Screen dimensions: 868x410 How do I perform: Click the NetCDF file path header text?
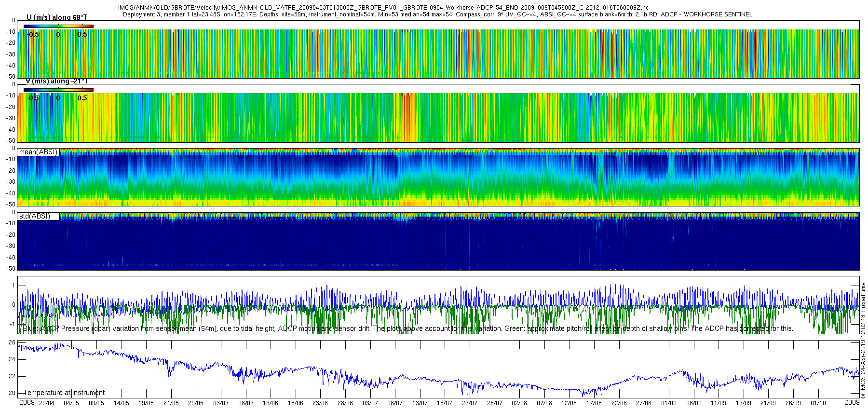coord(383,8)
